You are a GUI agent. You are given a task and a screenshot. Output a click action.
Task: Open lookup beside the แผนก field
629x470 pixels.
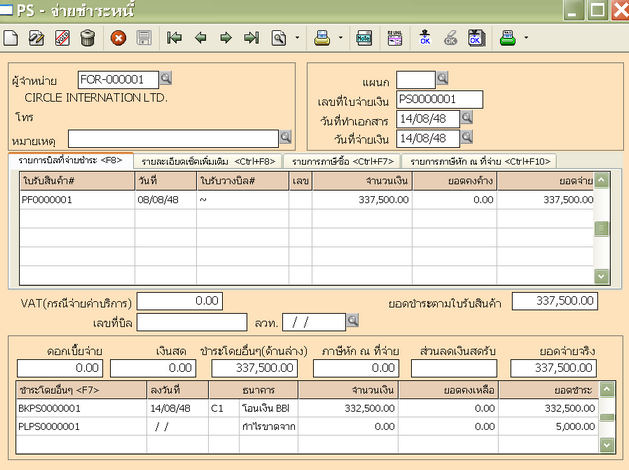coord(443,78)
